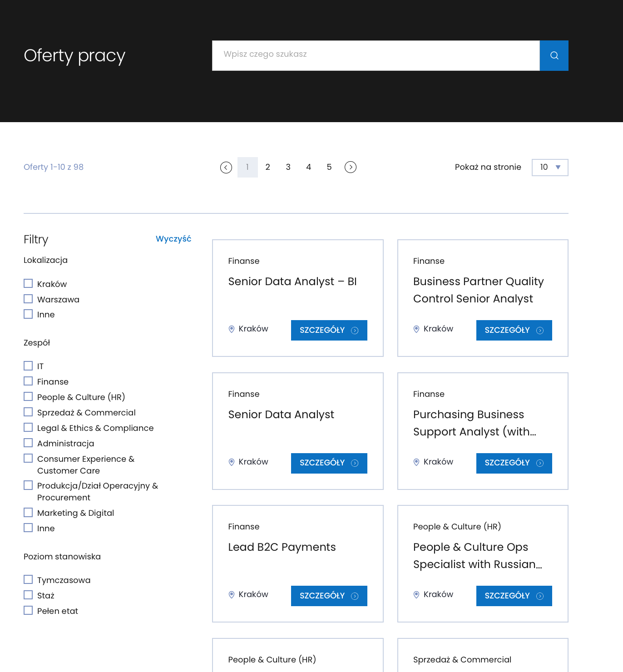Check the Kraków location filter
This screenshot has height=672, width=623.
pyautogui.click(x=28, y=284)
